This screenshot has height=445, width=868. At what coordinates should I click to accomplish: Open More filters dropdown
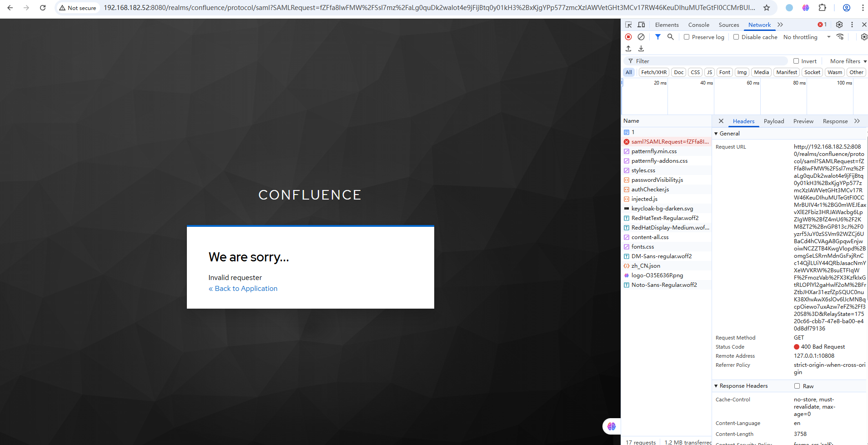point(848,61)
